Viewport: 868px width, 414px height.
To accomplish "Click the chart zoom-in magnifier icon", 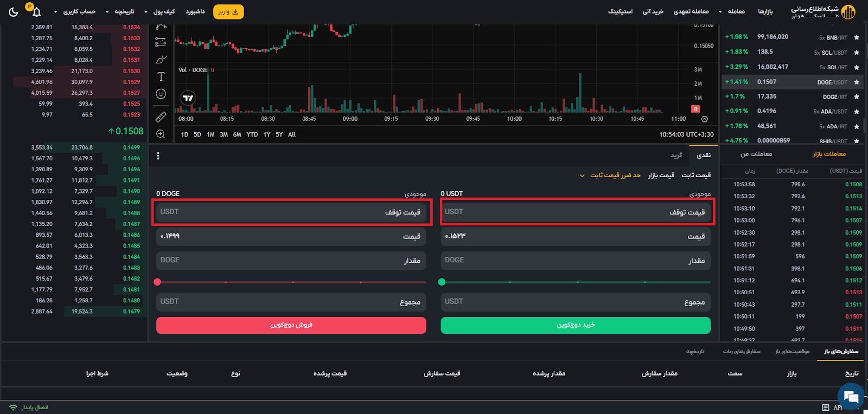I will [x=161, y=134].
